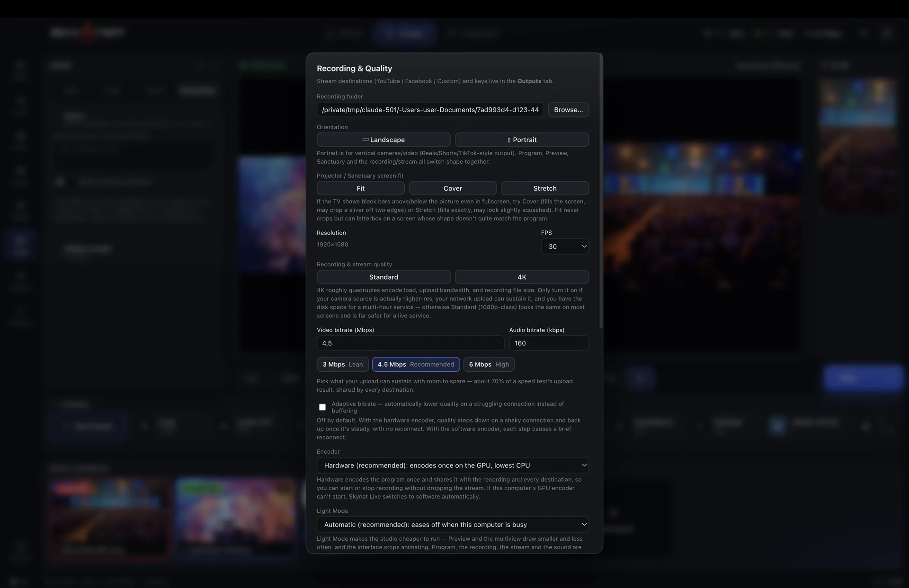Pick the 3 Mbps Lean preset
Image resolution: width=909 pixels, height=588 pixels.
343,364
